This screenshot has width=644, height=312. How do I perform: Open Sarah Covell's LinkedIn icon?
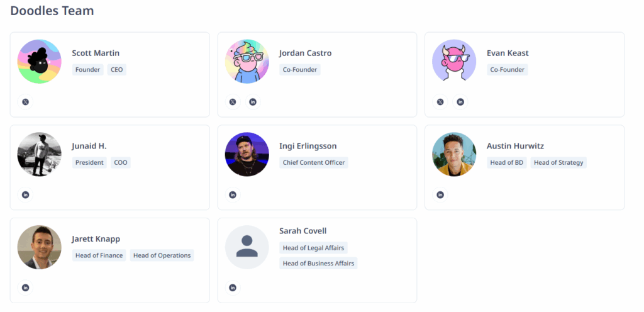point(233,288)
